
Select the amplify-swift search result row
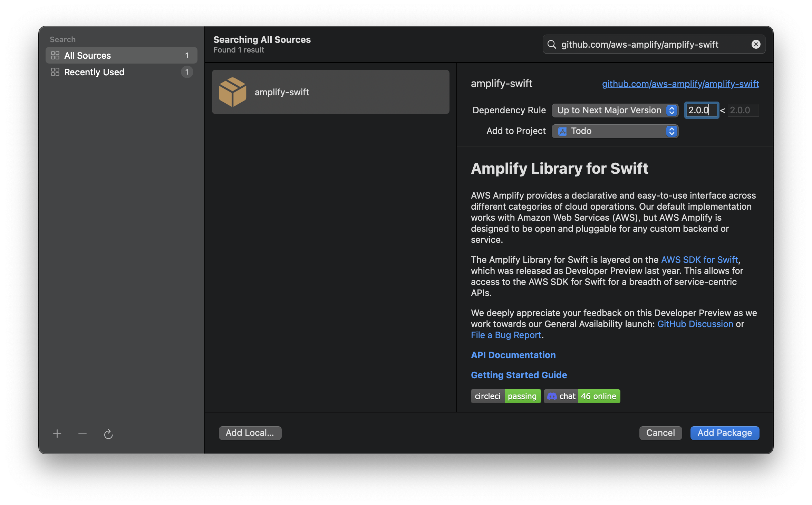pyautogui.click(x=331, y=92)
